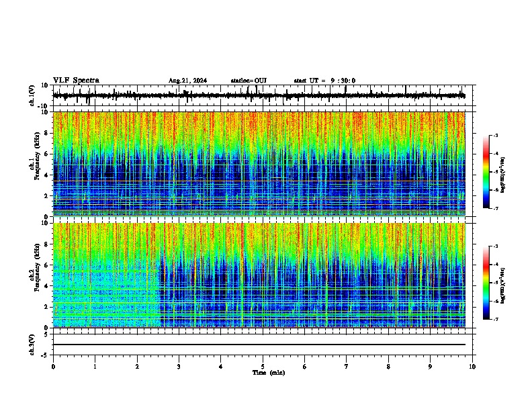Click the "8" kHz tick on ch.1 spectrogram
This screenshot has width=532, height=411.
[47, 133]
